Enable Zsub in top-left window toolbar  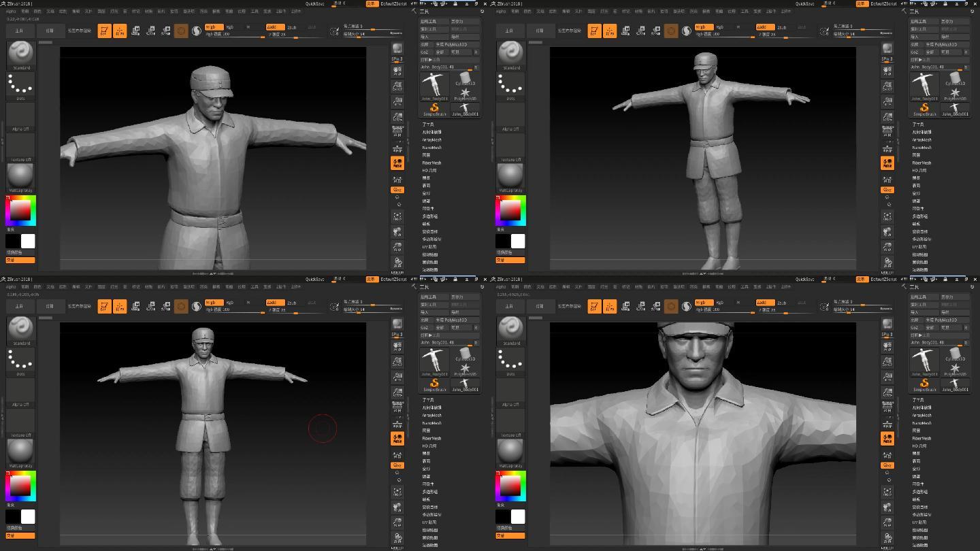coord(292,27)
